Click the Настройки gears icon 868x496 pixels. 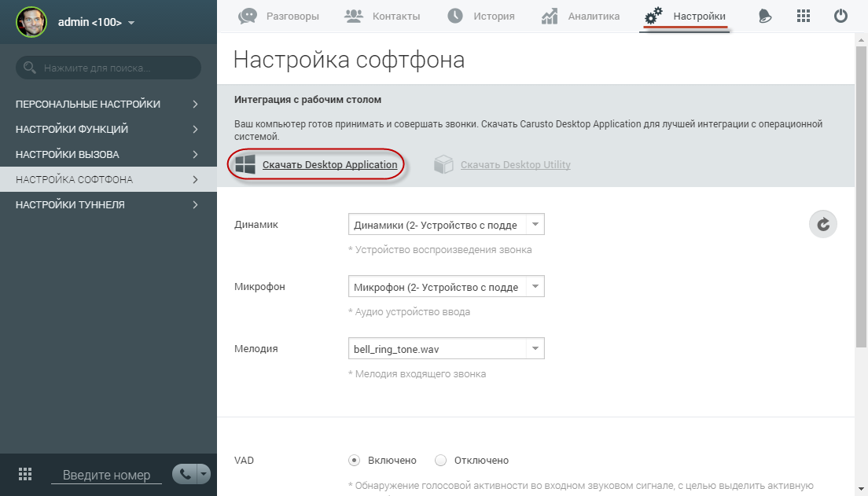point(654,16)
